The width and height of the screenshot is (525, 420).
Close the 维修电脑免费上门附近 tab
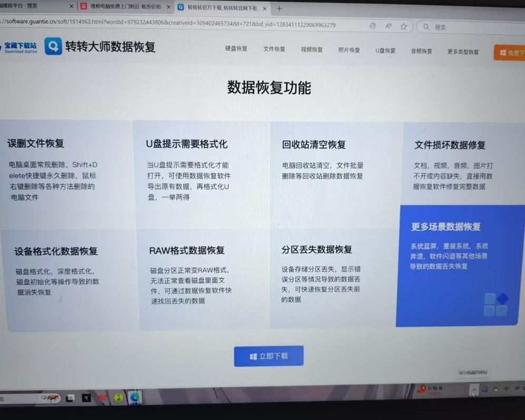click(x=168, y=7)
